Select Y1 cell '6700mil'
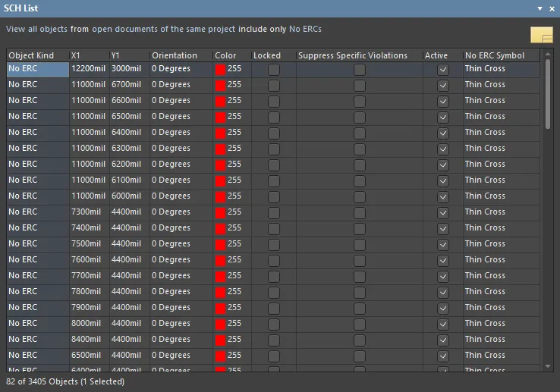Image resolution: width=560 pixels, height=392 pixels. (129, 86)
